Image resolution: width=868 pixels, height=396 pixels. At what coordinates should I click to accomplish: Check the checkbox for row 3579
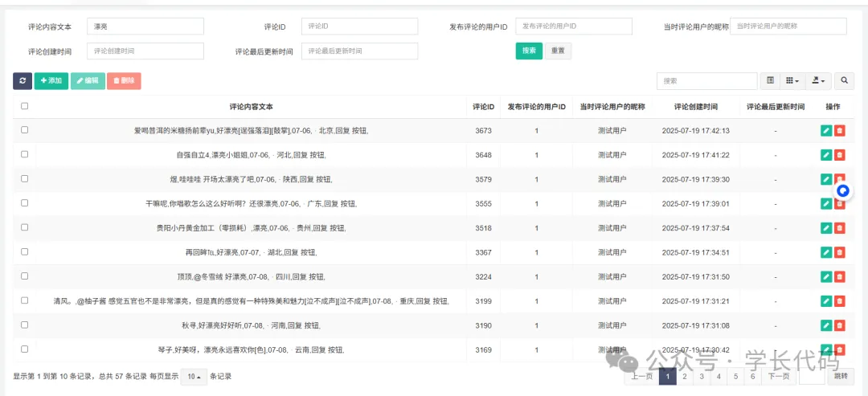pyautogui.click(x=24, y=178)
